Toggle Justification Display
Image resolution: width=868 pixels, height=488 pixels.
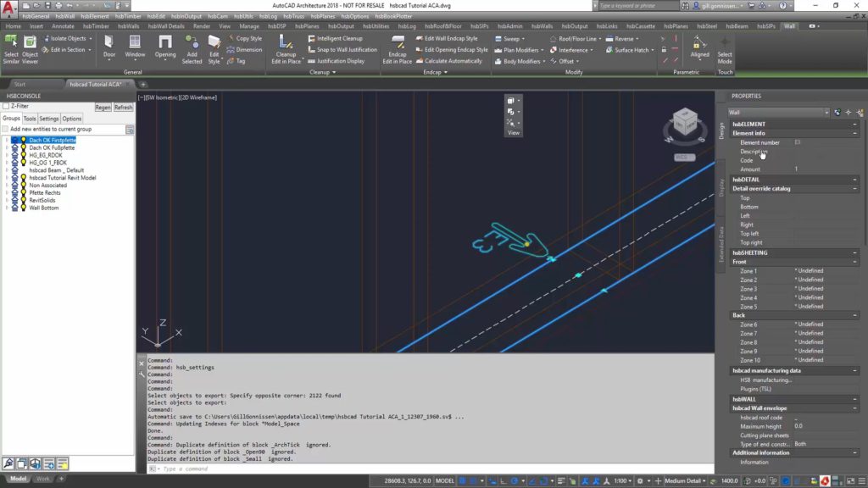336,61
